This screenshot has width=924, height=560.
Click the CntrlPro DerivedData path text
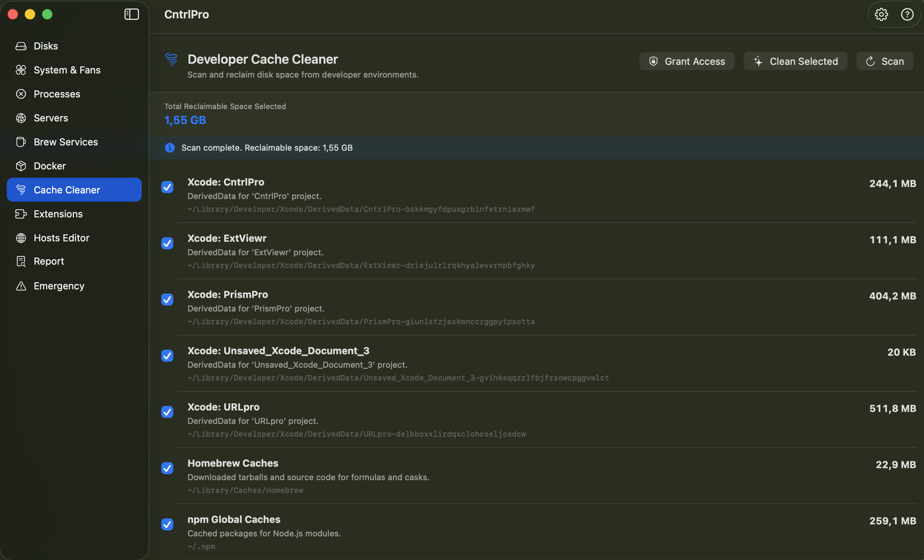tap(361, 209)
